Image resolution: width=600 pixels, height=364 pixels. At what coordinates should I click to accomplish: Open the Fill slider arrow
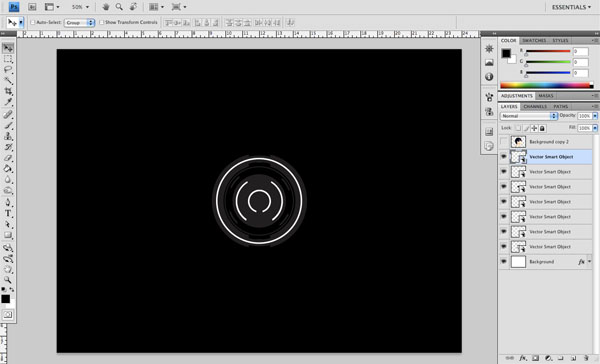pyautogui.click(x=595, y=128)
